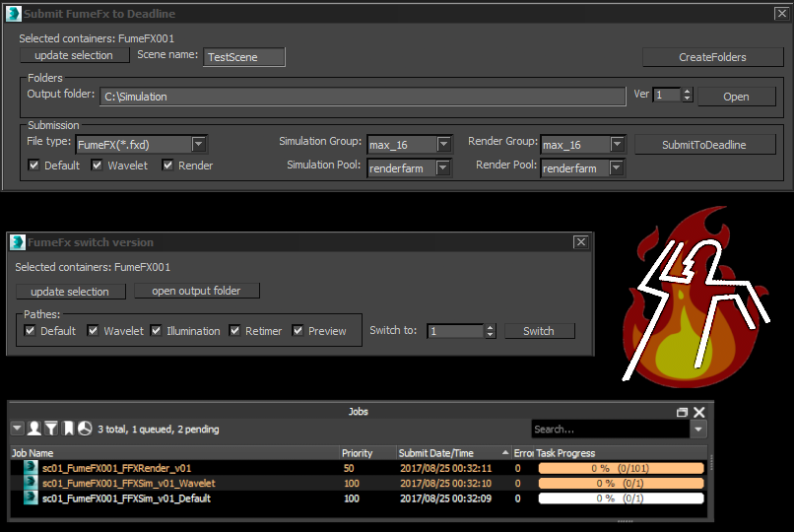
Task: Disable the Illumination checkbox
Action: (156, 331)
